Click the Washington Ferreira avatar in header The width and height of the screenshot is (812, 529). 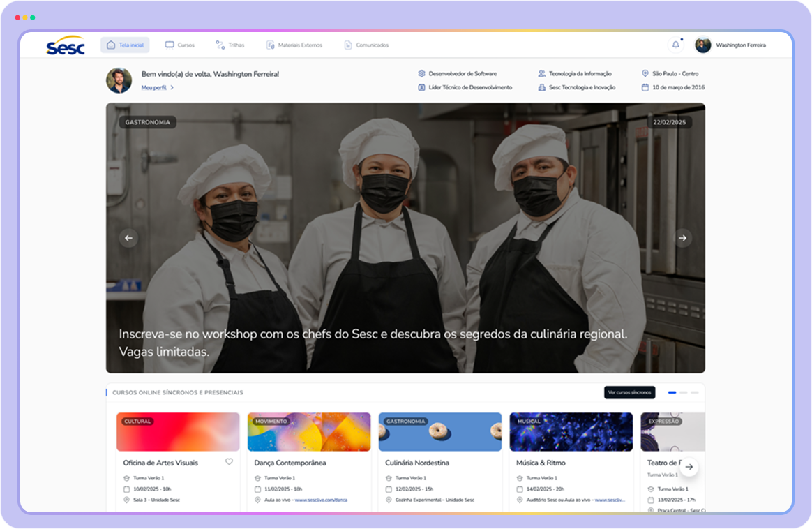tap(702, 45)
